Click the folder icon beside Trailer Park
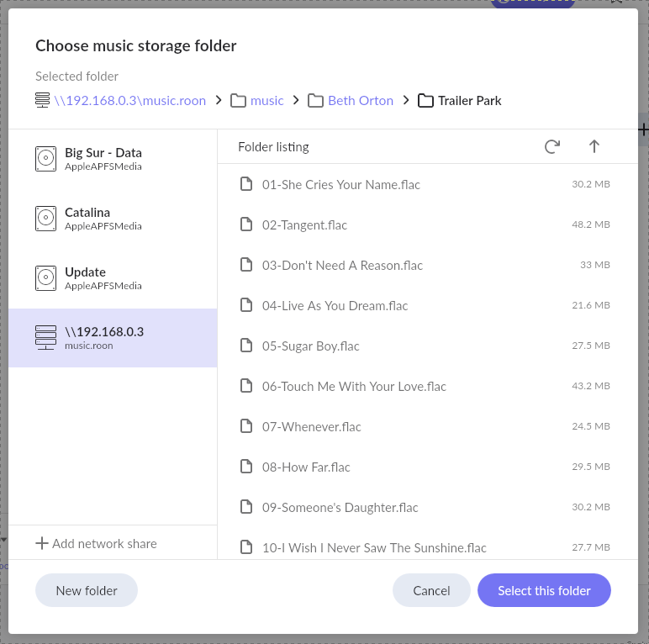Viewport: 649px width, 644px height. pyautogui.click(x=425, y=101)
